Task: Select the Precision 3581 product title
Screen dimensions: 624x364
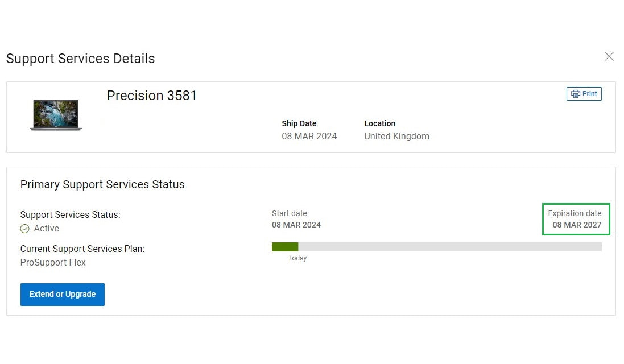Action: coord(152,96)
